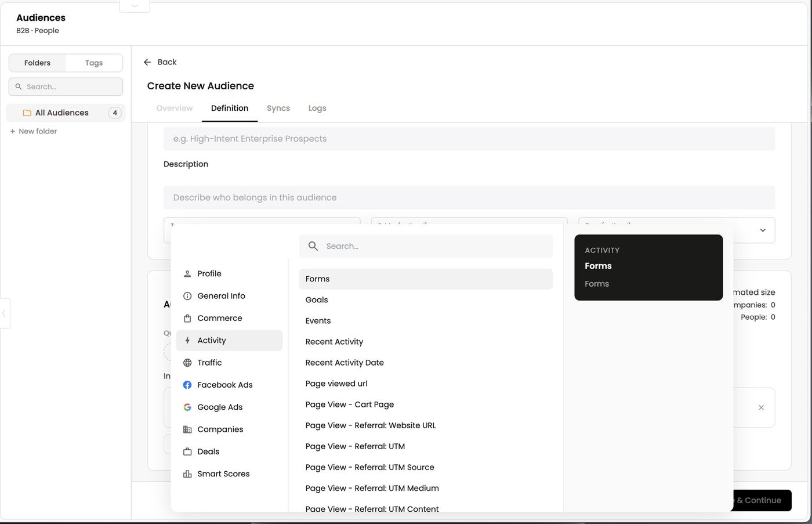Click the attribute Search field
Screen dimensions: 812x524
click(426, 246)
